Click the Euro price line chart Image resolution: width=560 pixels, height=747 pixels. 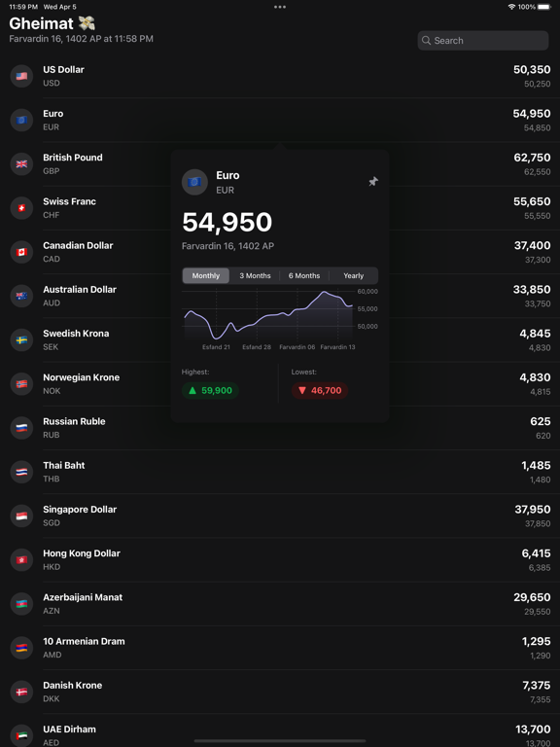pyautogui.click(x=269, y=314)
